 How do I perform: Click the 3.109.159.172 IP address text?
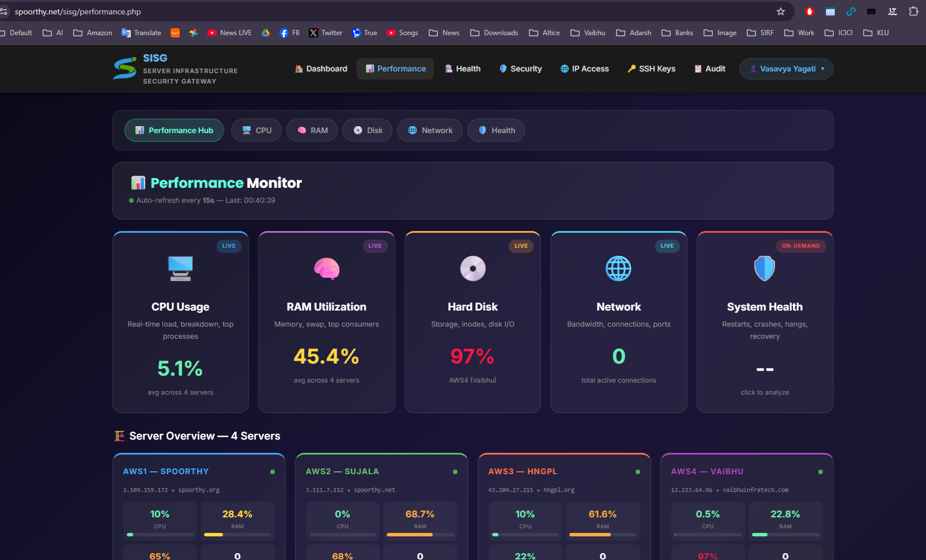click(x=145, y=490)
